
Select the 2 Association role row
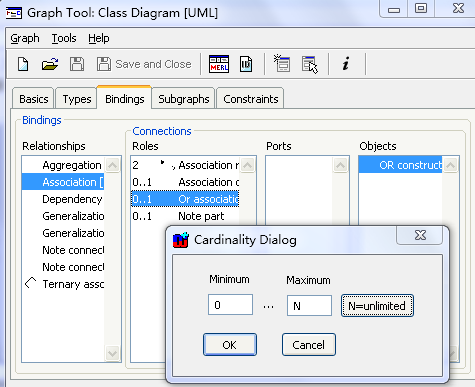coord(185,165)
